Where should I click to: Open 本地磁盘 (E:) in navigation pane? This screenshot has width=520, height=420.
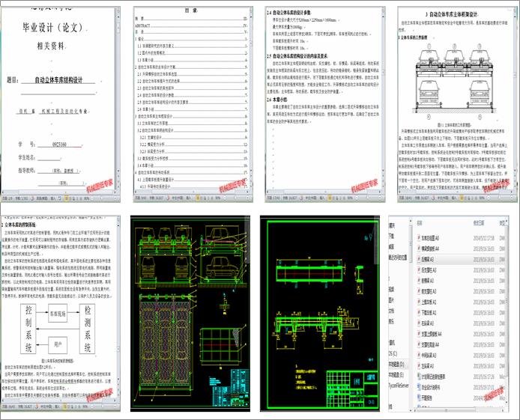(x=396, y=375)
